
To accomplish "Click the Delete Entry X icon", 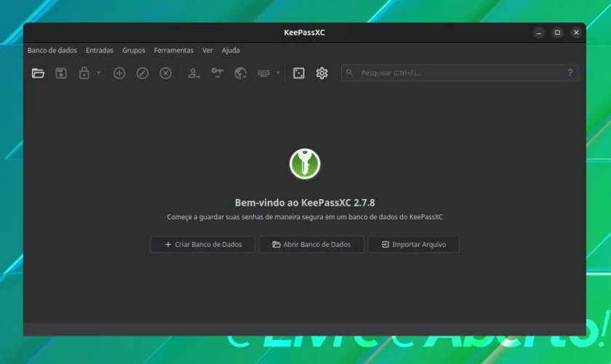I will tap(166, 73).
